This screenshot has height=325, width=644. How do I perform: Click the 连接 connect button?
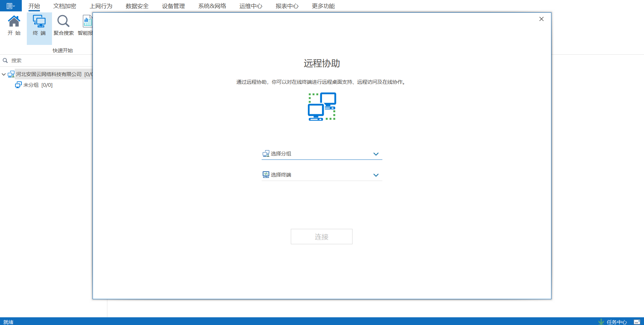[x=321, y=237]
